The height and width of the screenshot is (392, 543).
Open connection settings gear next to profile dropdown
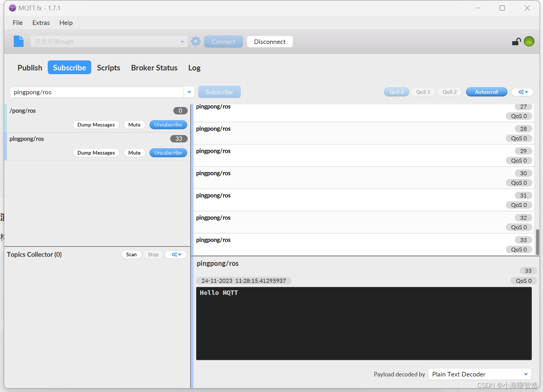click(x=196, y=41)
